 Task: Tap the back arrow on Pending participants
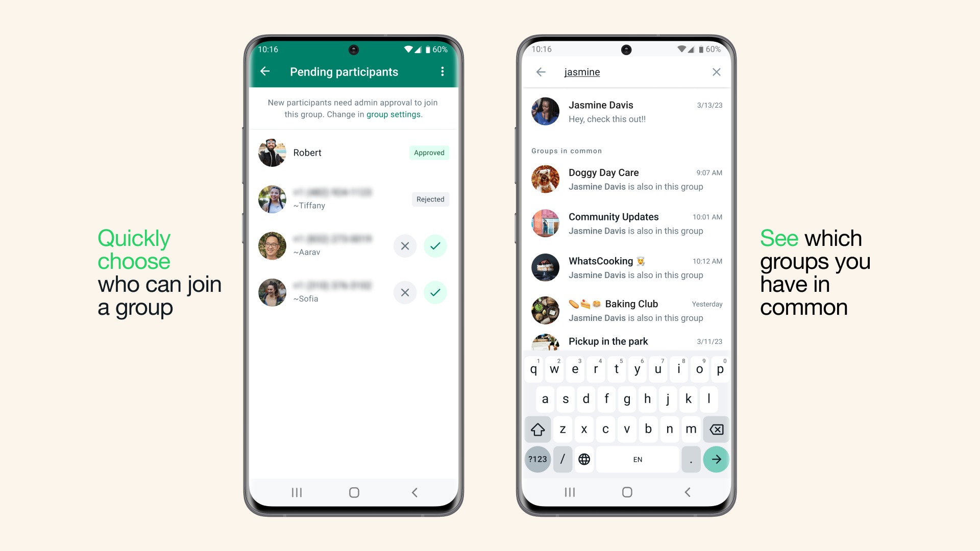tap(266, 72)
